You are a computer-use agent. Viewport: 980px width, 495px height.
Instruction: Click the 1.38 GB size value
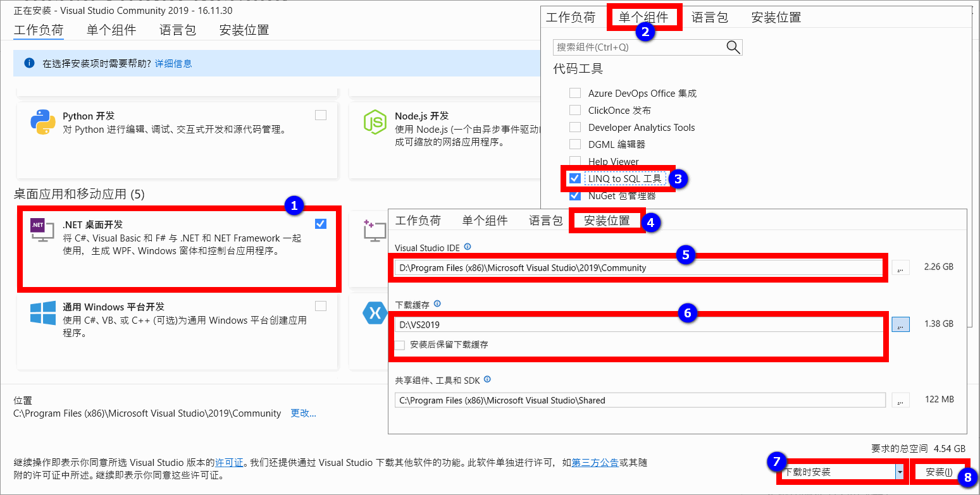pyautogui.click(x=938, y=324)
